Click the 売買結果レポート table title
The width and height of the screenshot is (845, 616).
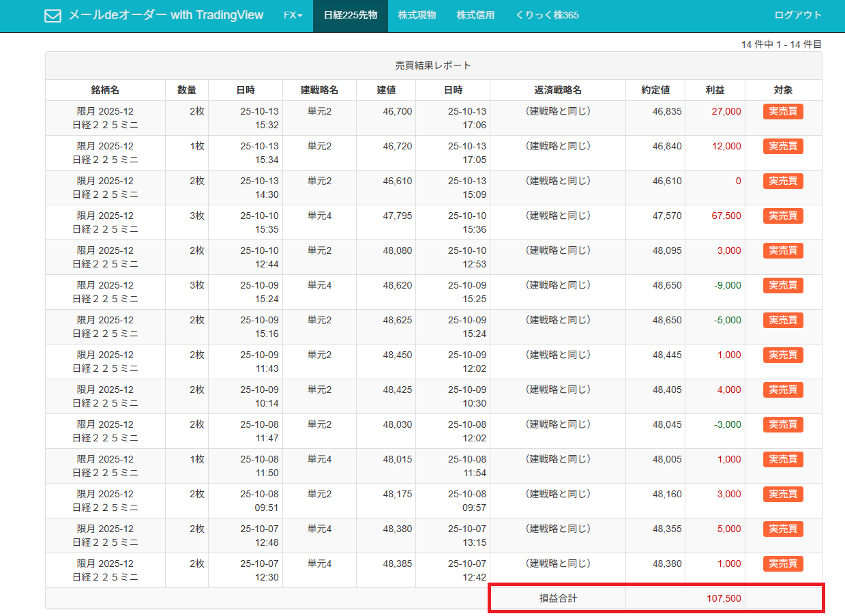click(x=433, y=66)
